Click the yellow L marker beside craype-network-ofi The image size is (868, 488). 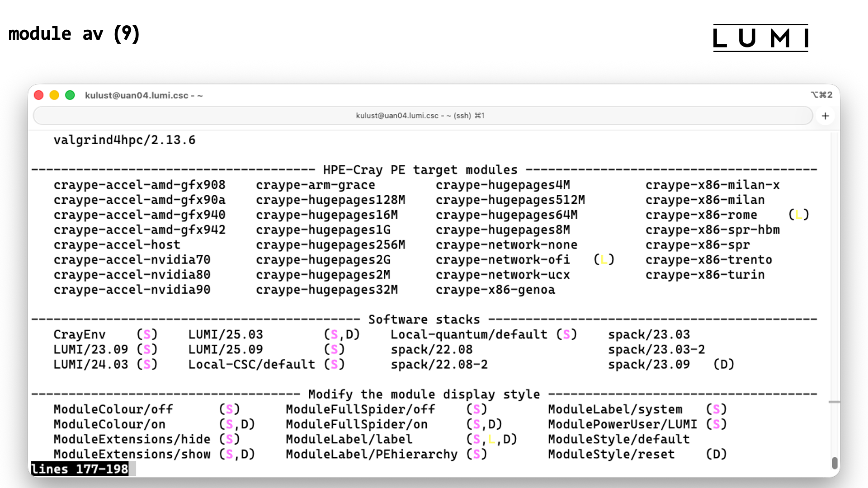[x=604, y=259]
